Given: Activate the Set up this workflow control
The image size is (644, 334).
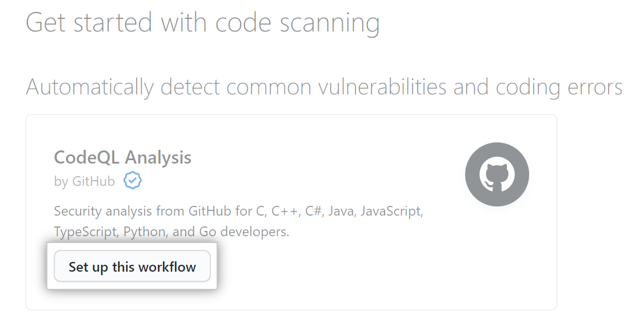Looking at the screenshot, I should pyautogui.click(x=132, y=266).
